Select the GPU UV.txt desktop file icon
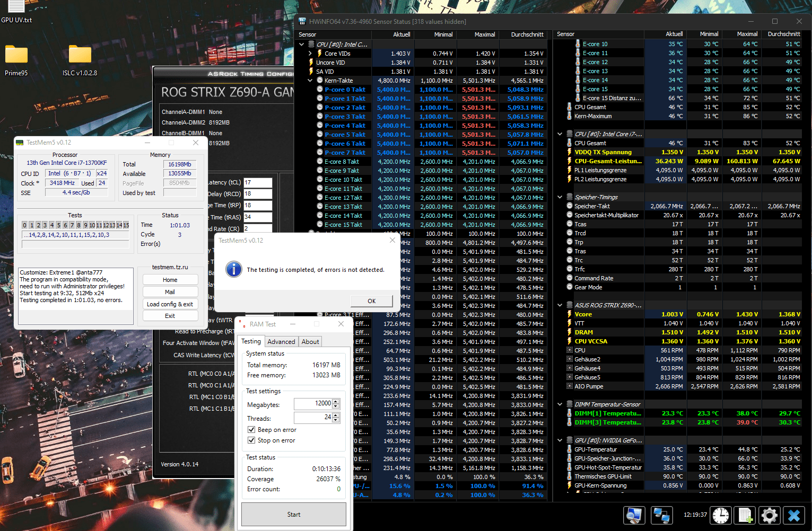The width and height of the screenshot is (812, 531). coord(16,12)
